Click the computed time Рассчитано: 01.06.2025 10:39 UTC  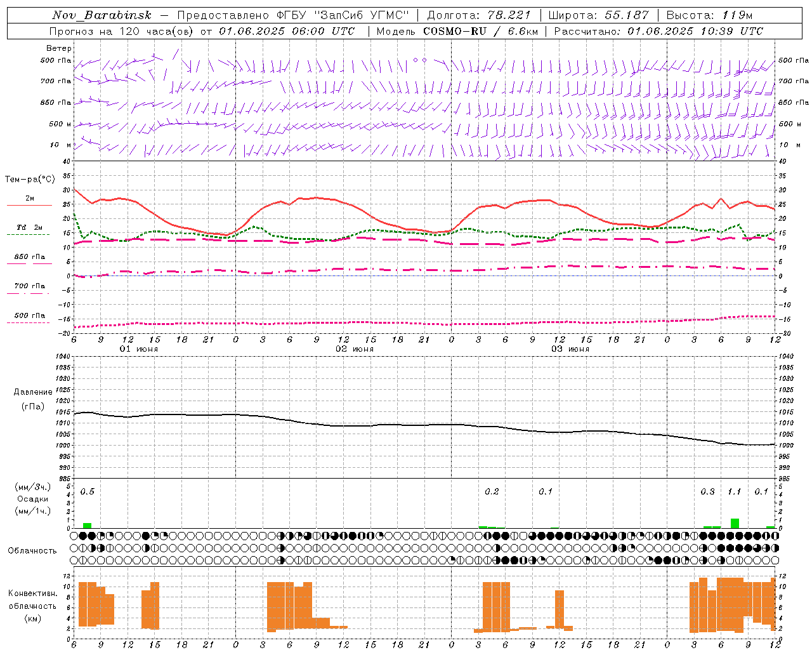click(x=658, y=31)
